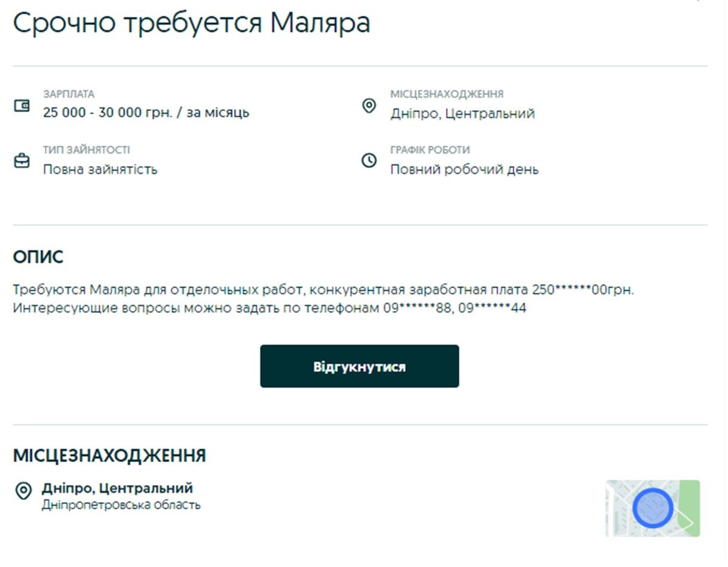Viewport: 728px width, 567px height.
Task: Click the bold Дніпро, Центральний address
Action: 117,488
